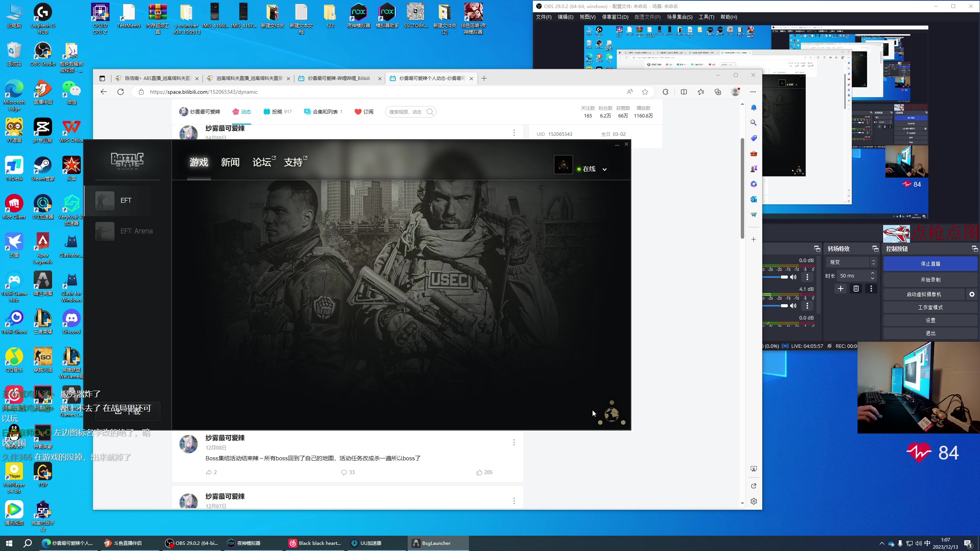This screenshot has width=980, height=551.
Task: Add this page to Edge favorites star
Action: point(645,92)
